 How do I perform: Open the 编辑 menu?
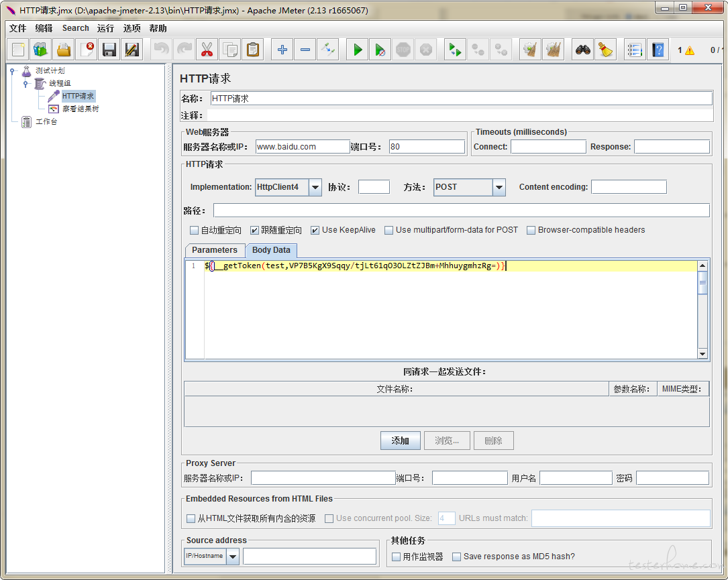[x=44, y=28]
